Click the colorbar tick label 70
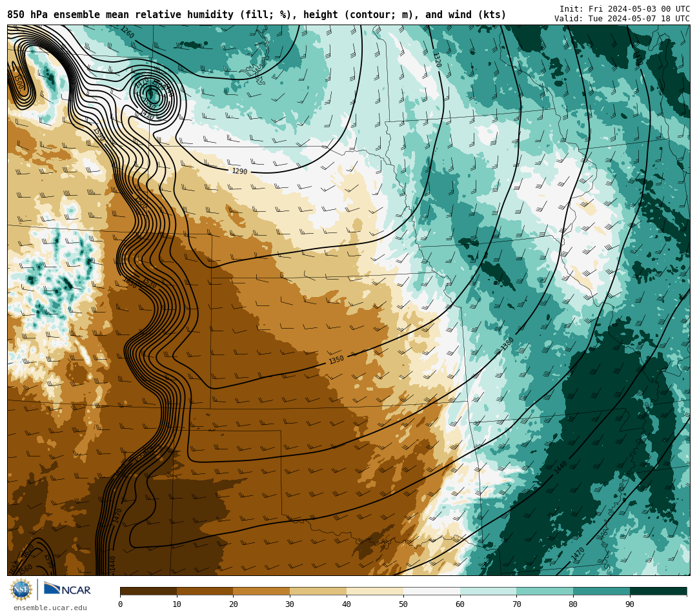The width and height of the screenshot is (697, 616). (x=516, y=604)
